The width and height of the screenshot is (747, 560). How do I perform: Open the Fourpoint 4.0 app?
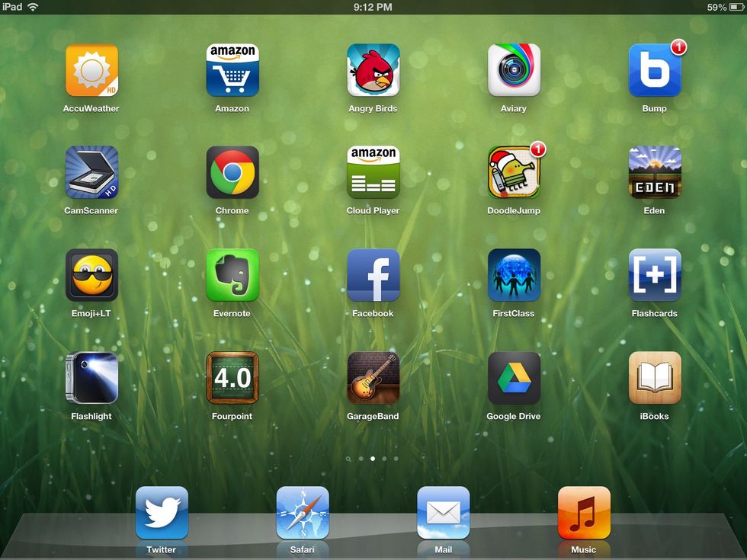tap(232, 378)
